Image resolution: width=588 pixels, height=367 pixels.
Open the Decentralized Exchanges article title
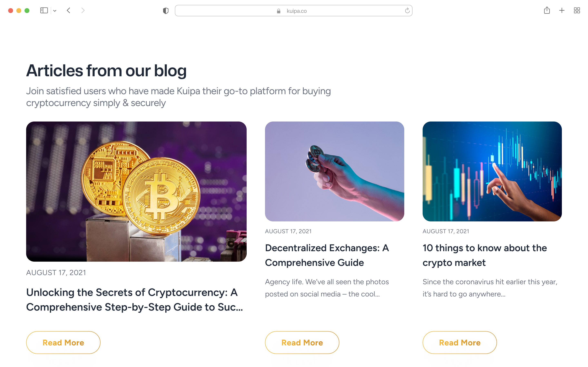pos(327,255)
